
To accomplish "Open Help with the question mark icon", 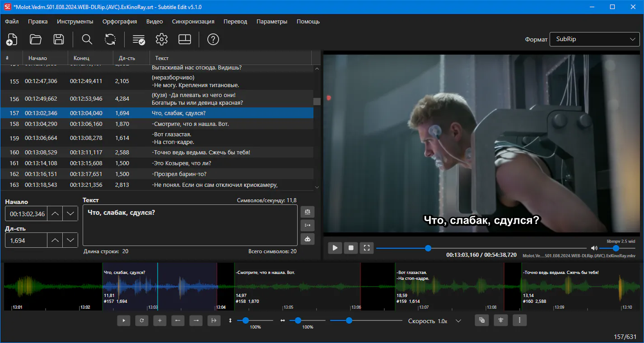I will [213, 39].
